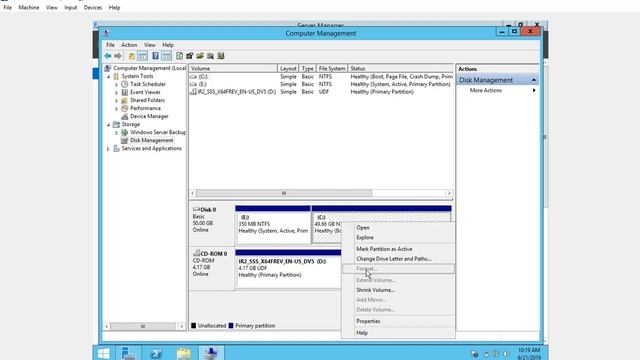Sort by the Layout column header
This screenshot has height=360, width=640.
tap(288, 69)
